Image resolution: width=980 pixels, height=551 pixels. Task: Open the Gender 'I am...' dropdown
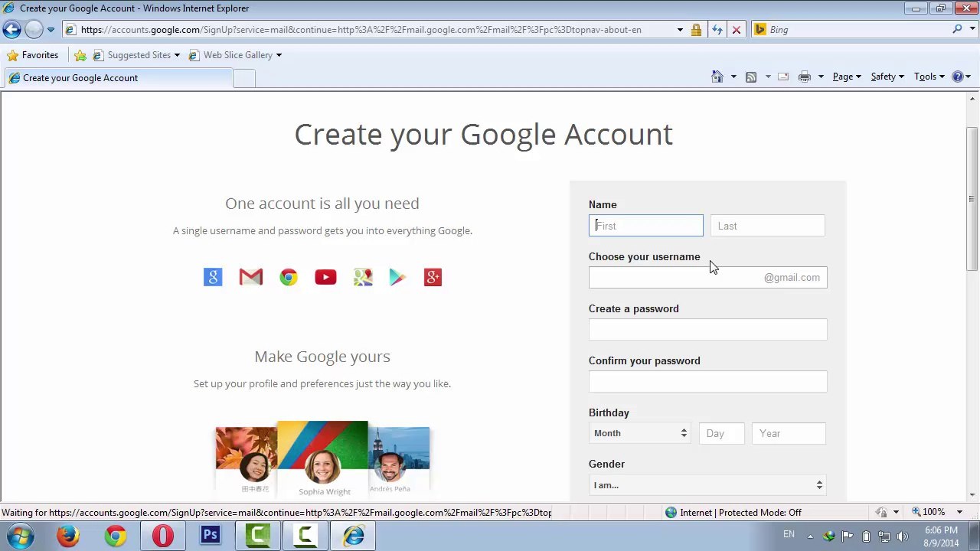[x=708, y=485]
